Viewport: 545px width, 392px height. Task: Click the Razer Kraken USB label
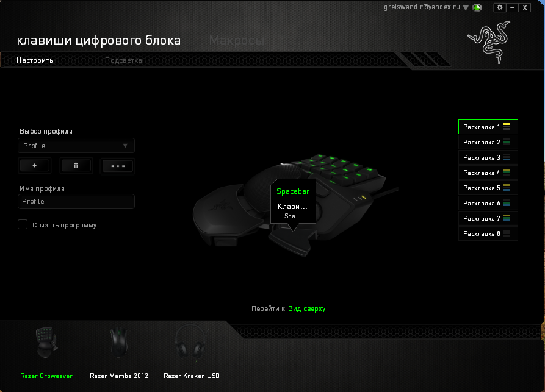(192, 376)
